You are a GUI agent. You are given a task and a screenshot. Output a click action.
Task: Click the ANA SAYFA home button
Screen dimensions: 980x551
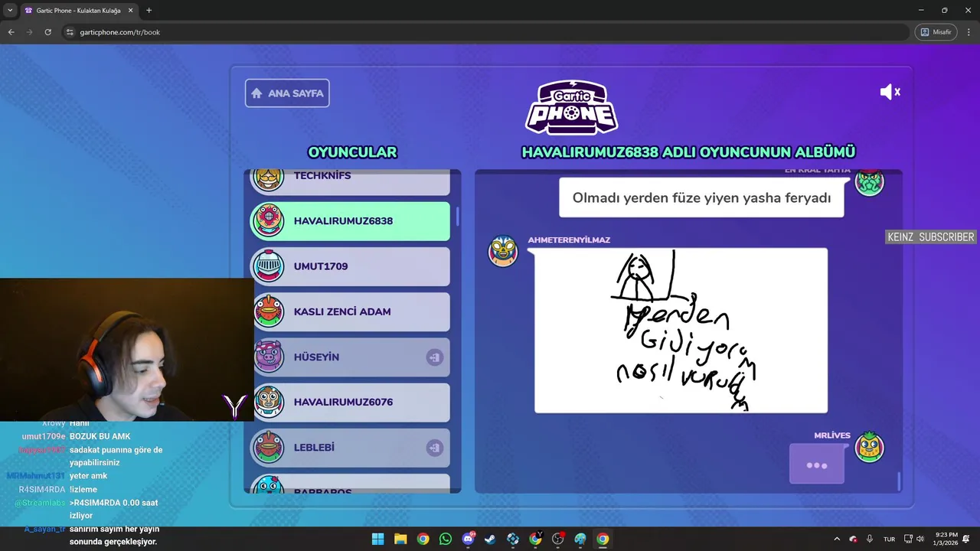click(287, 93)
